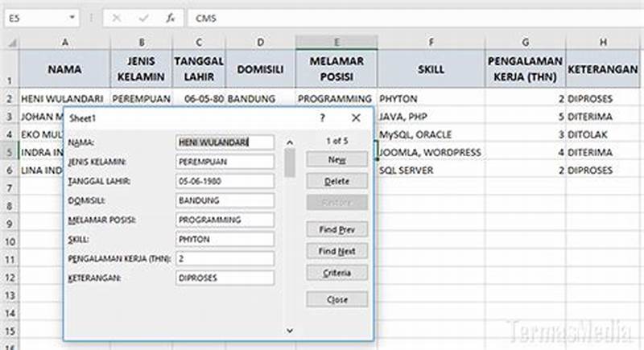
Task: Select row 9 header
Action: click(x=10, y=224)
